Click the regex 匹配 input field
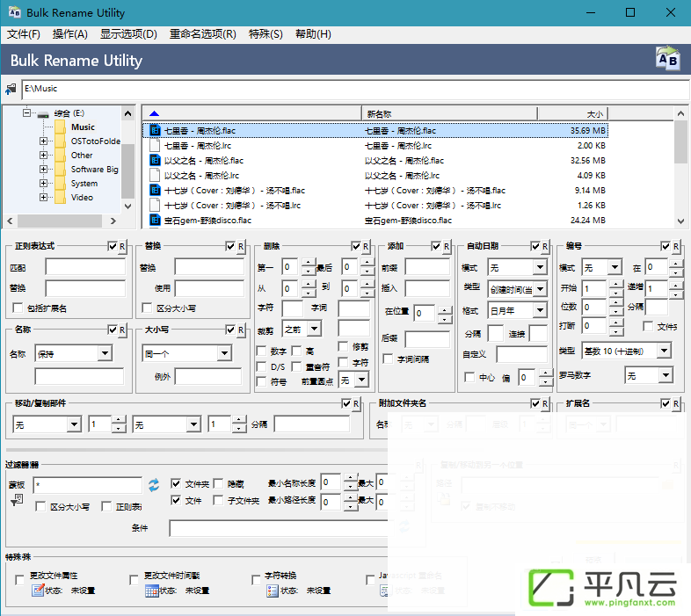691x616 pixels. pos(85,267)
